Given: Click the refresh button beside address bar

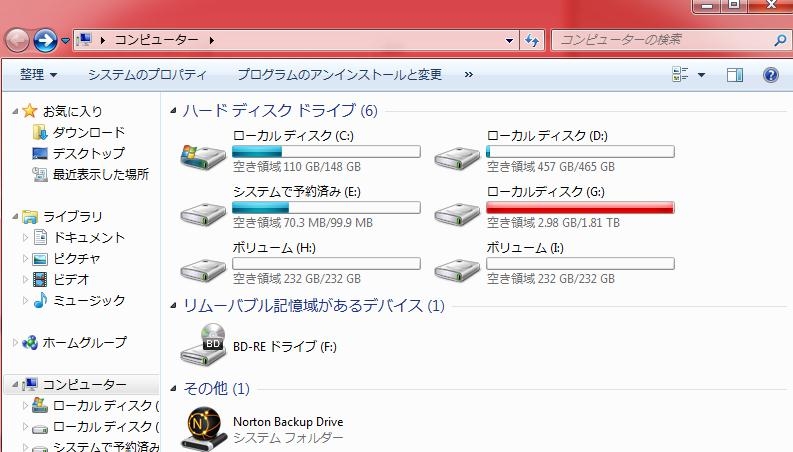Looking at the screenshot, I should 532,40.
